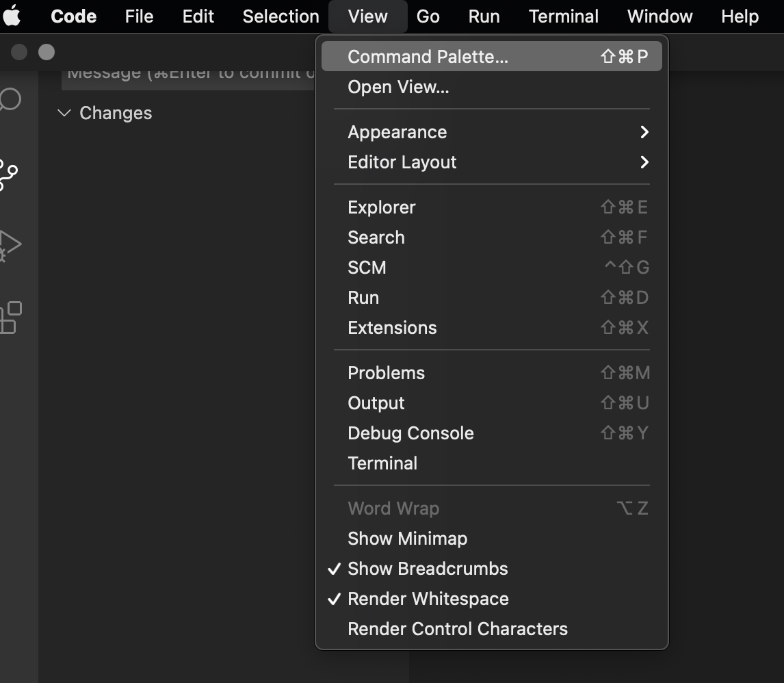The height and width of the screenshot is (683, 784).
Task: Open Extensions view icon in activity bar
Action: (x=10, y=318)
